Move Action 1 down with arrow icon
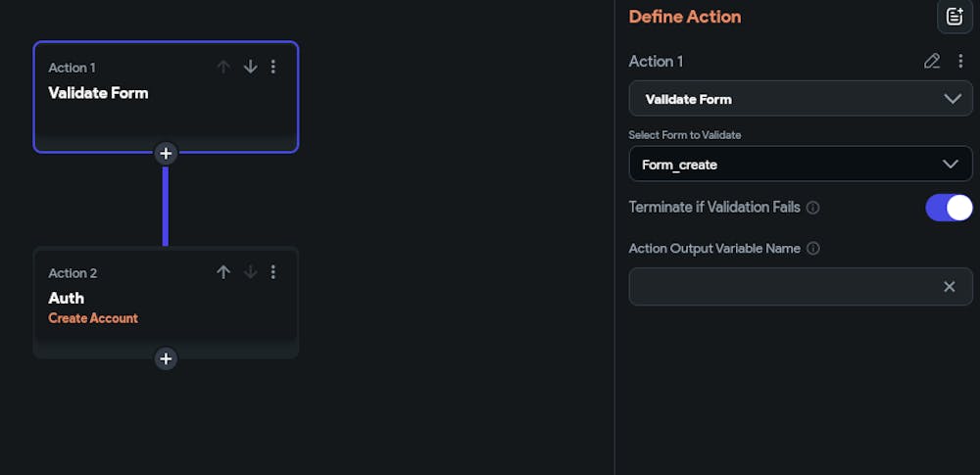This screenshot has height=475, width=980. click(251, 67)
